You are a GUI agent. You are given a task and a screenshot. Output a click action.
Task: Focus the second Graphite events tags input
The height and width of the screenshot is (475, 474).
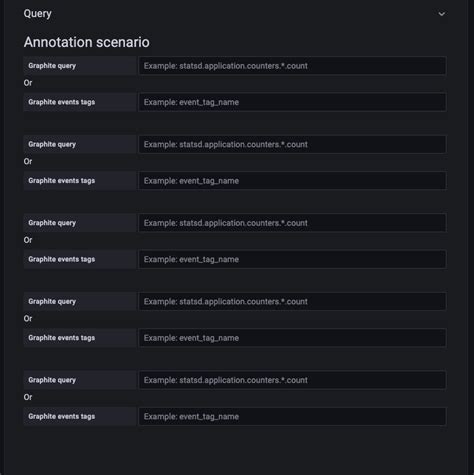tap(292, 181)
